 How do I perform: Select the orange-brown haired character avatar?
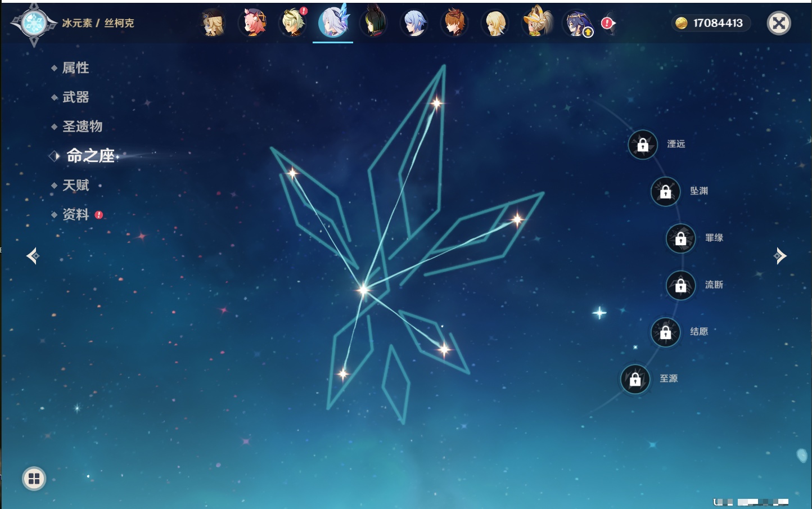pos(454,23)
